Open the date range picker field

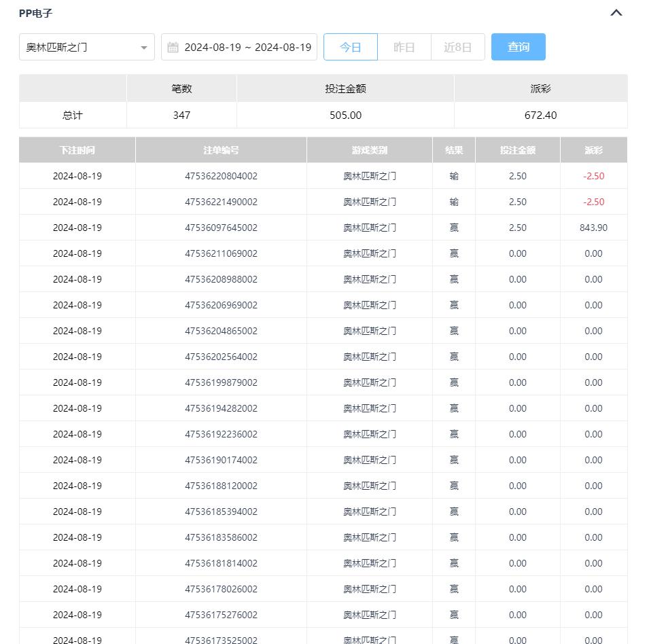pos(247,48)
